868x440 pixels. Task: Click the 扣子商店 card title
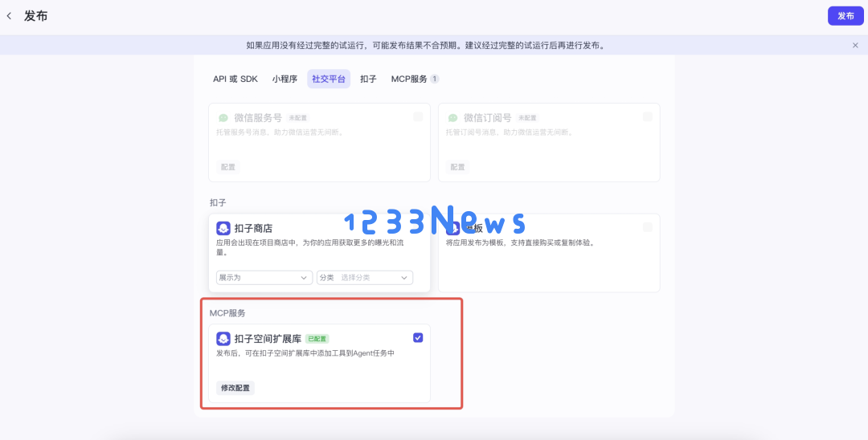click(253, 228)
